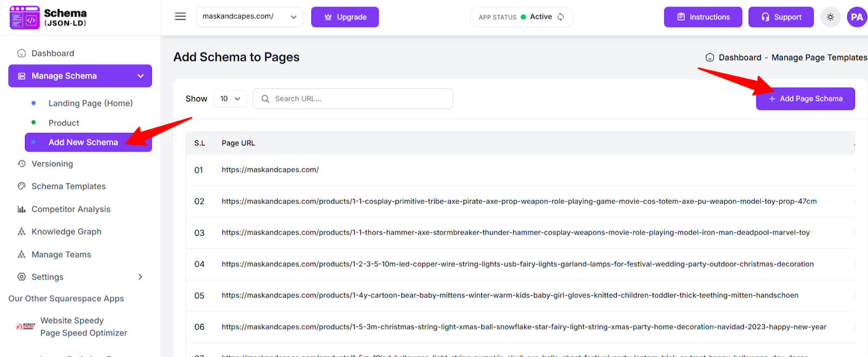Select Landing Page (Home) schema item

click(x=90, y=103)
